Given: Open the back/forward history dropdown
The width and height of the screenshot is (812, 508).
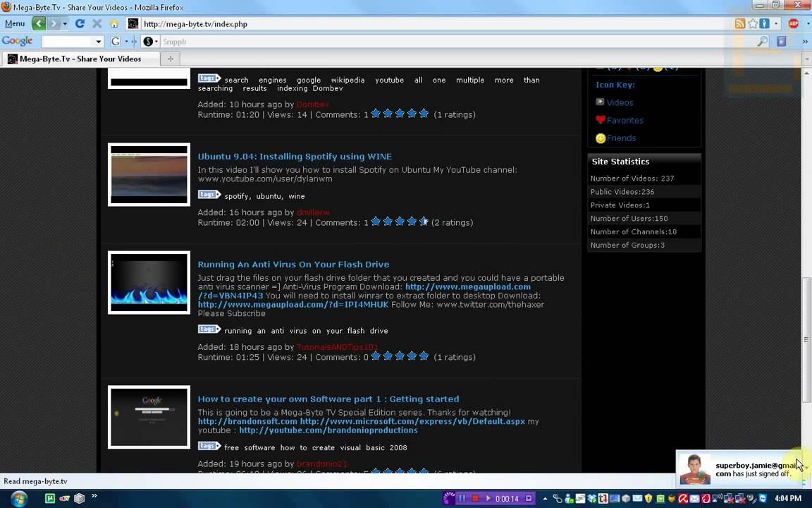Looking at the screenshot, I should tap(65, 24).
